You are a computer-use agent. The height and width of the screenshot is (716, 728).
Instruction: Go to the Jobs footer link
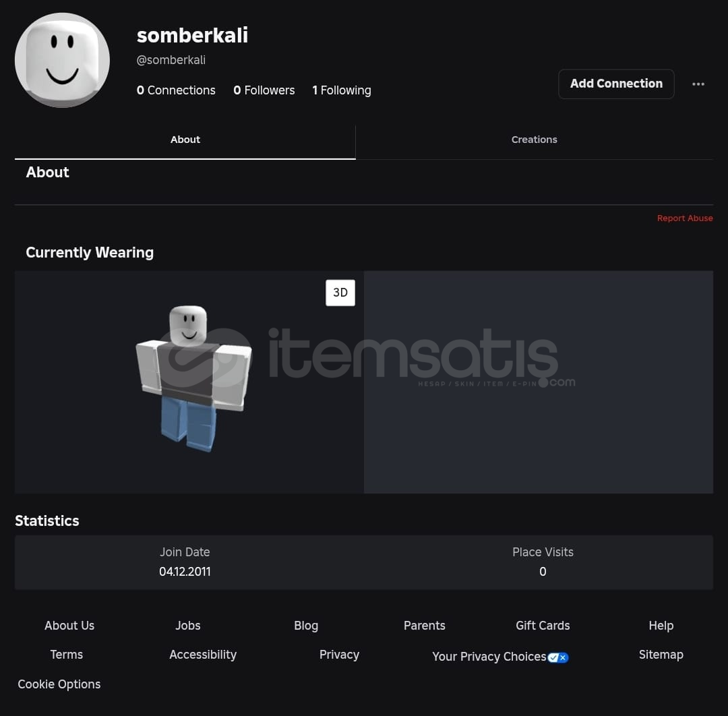(x=187, y=626)
